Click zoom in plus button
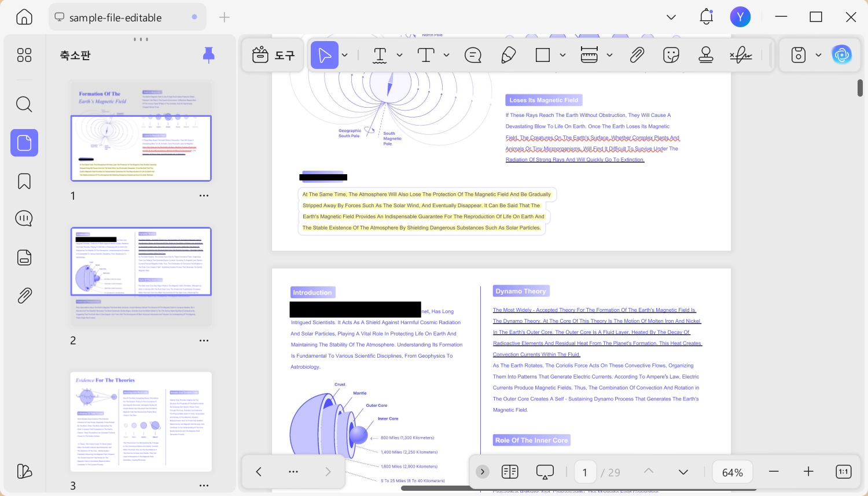868x496 pixels. [x=808, y=472]
